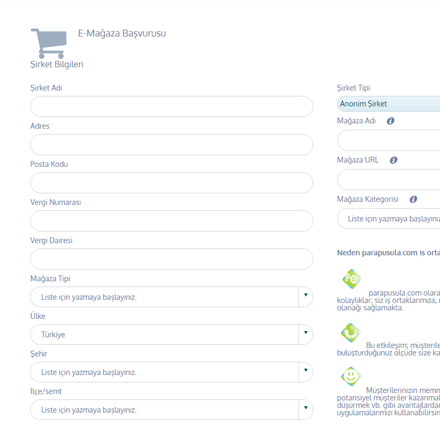Expand the Mağaza Tipi dropdown arrow

pyautogui.click(x=306, y=297)
